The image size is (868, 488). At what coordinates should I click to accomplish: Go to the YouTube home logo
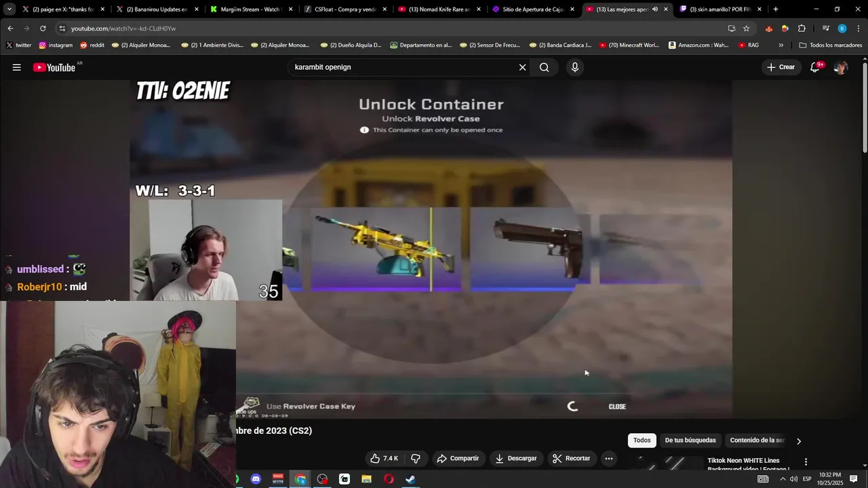pos(54,67)
